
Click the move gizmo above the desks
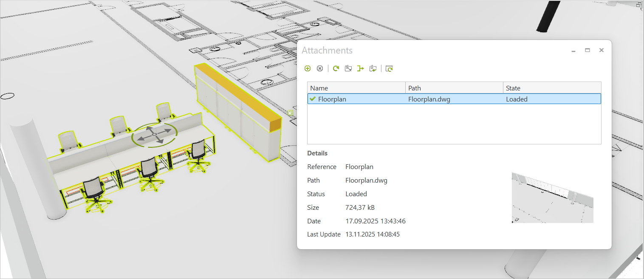tap(155, 134)
